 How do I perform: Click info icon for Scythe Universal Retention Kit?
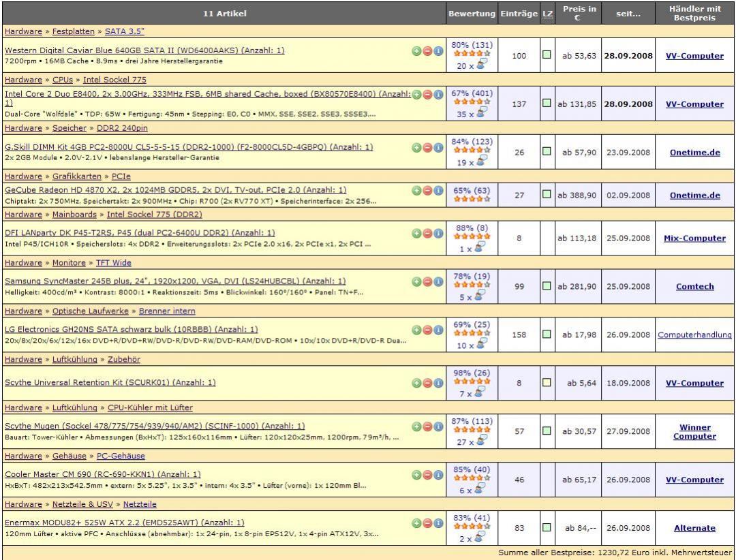pos(438,383)
